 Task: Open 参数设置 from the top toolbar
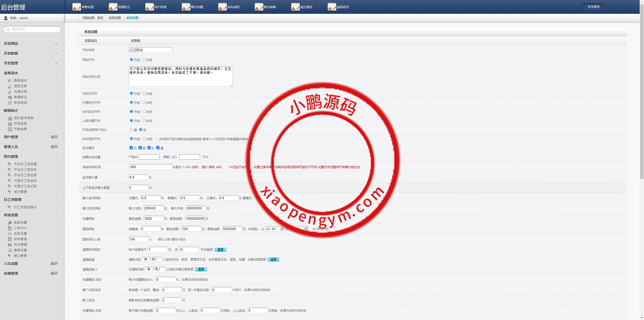coord(83,7)
